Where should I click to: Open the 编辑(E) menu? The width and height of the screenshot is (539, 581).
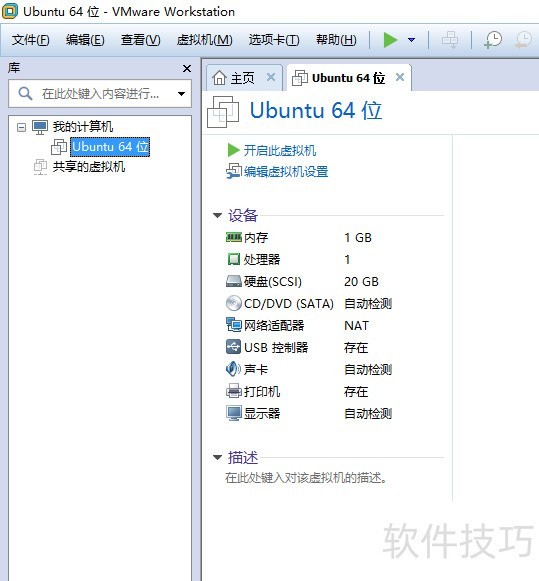pos(85,40)
